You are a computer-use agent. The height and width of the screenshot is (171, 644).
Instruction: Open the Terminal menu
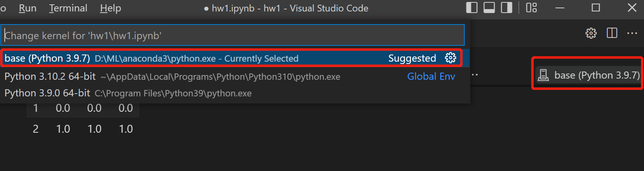tap(68, 8)
